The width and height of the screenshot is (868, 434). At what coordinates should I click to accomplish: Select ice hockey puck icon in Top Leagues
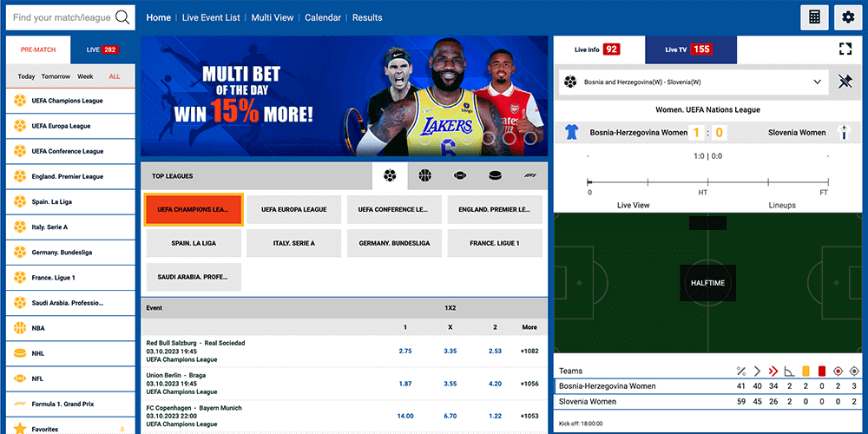(495, 175)
